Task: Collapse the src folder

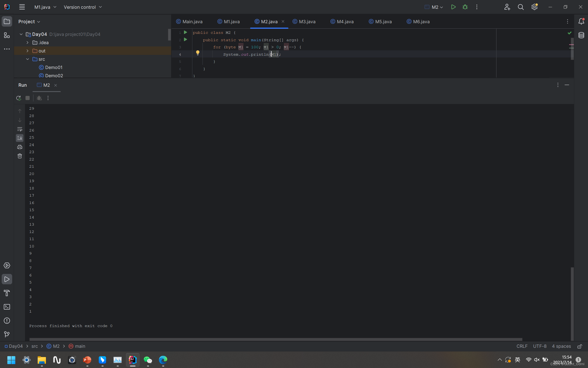Action: coord(28,59)
